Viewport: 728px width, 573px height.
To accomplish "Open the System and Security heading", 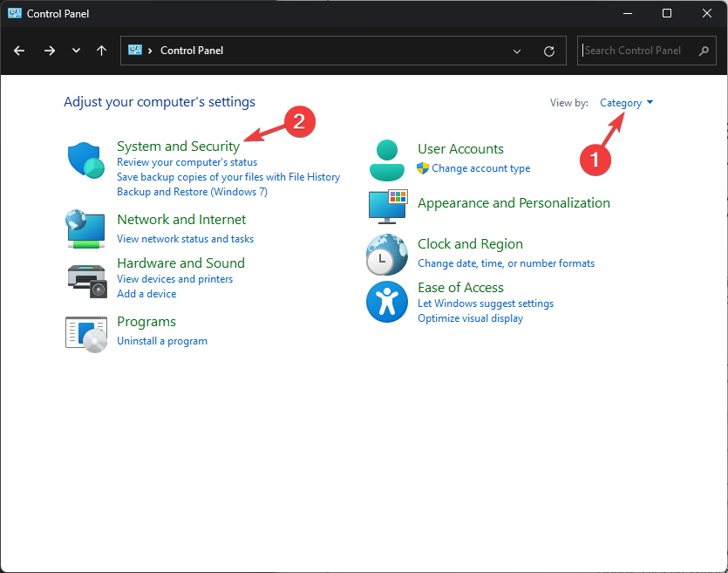I will [x=178, y=147].
